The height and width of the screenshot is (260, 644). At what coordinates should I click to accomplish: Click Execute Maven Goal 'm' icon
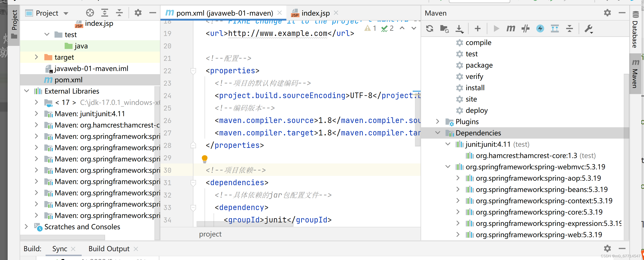(510, 28)
